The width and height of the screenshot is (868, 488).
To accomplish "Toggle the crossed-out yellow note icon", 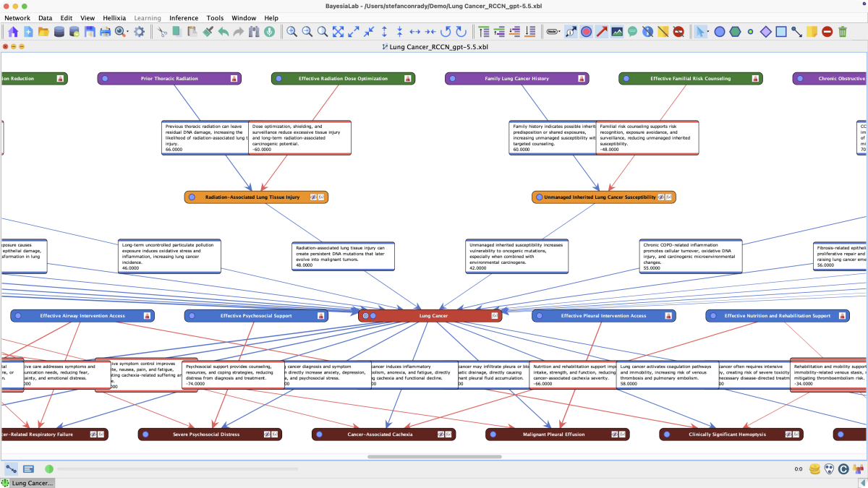I will 663,32.
